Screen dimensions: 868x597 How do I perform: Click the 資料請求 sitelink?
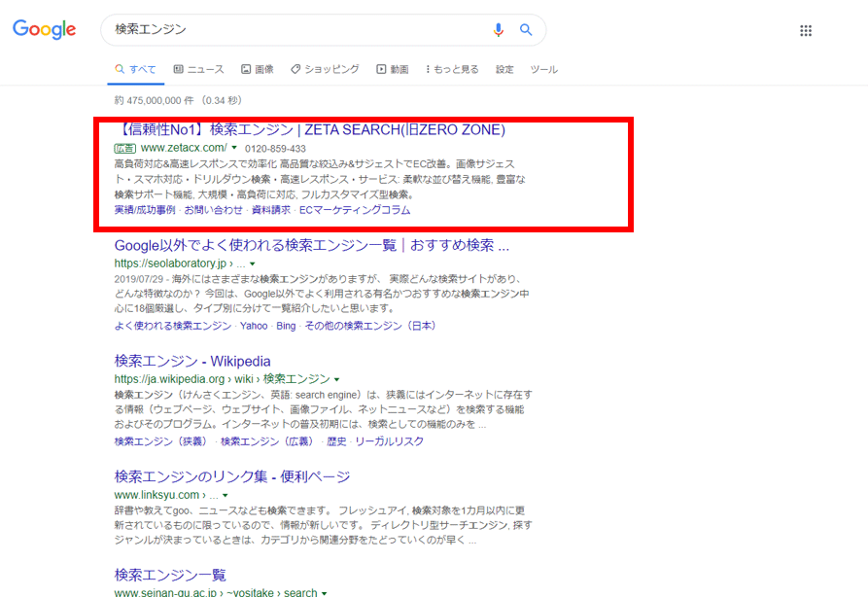[271, 210]
